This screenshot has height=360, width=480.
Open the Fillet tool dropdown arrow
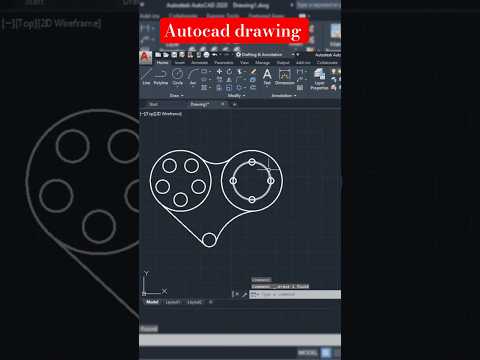coord(244,80)
